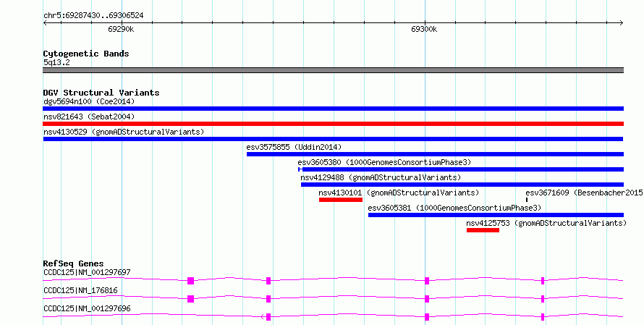644x325 pixels.
Task: Click the 69300k ruler tick label
Action: click(x=424, y=29)
